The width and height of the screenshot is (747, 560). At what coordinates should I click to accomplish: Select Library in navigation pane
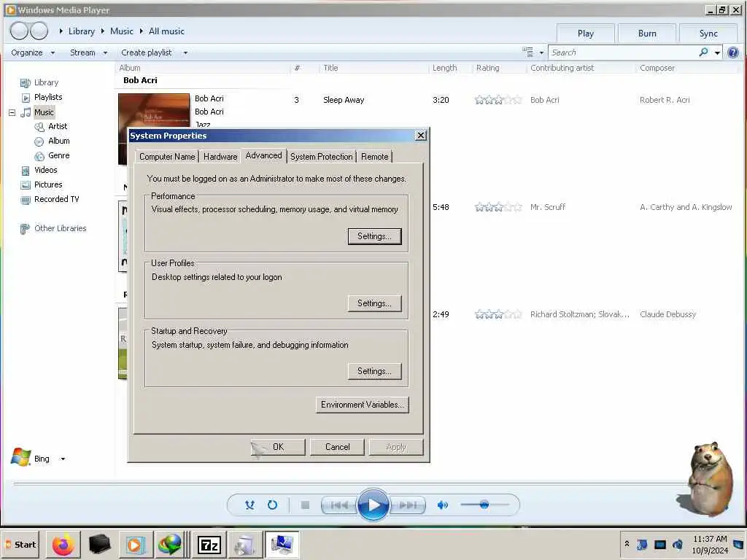click(x=46, y=83)
